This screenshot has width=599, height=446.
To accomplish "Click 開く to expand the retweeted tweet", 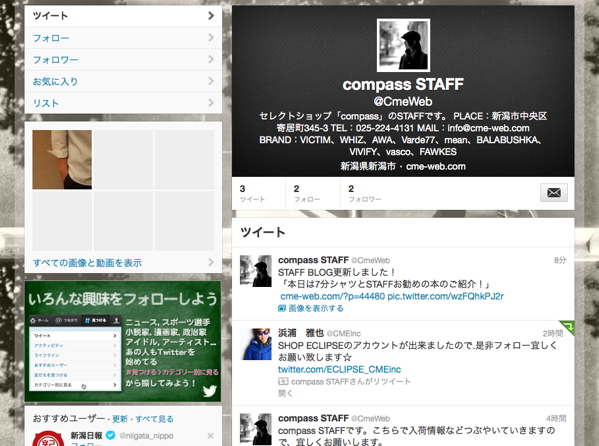I will point(285,393).
